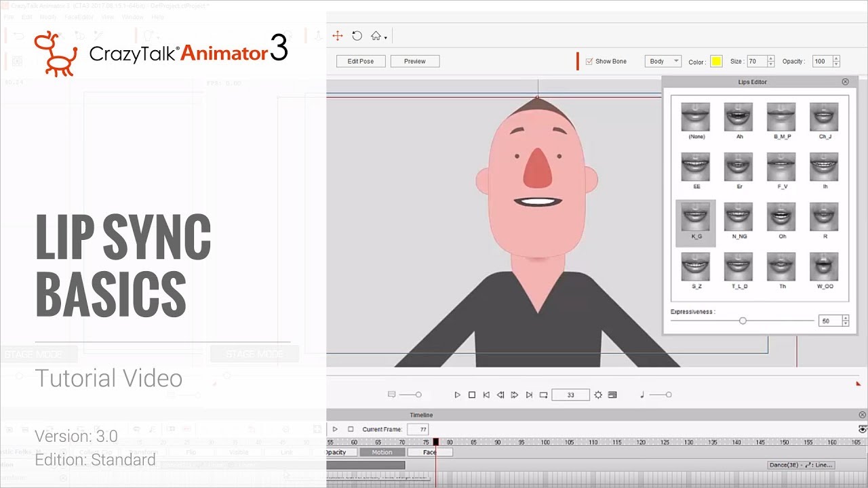Image resolution: width=868 pixels, height=488 pixels.
Task: Close the Timeline panel
Action: (863, 415)
